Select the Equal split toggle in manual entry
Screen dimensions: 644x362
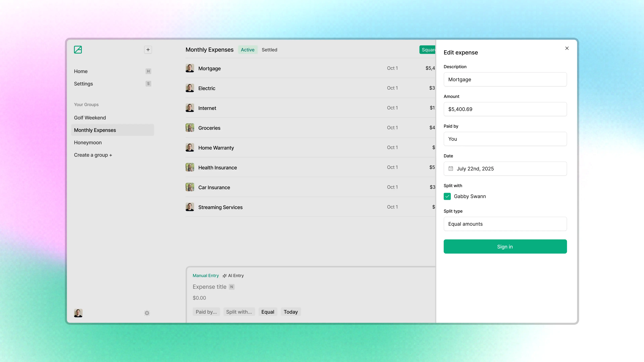point(267,312)
